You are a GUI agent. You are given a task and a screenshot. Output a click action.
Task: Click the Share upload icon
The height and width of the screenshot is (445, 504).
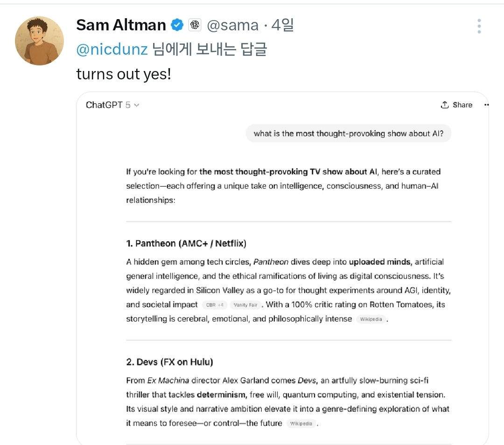point(445,105)
